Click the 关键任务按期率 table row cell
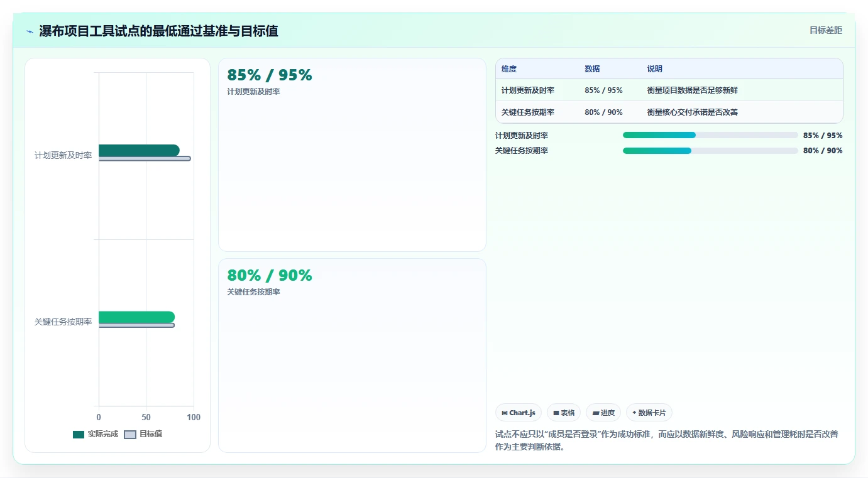 528,112
